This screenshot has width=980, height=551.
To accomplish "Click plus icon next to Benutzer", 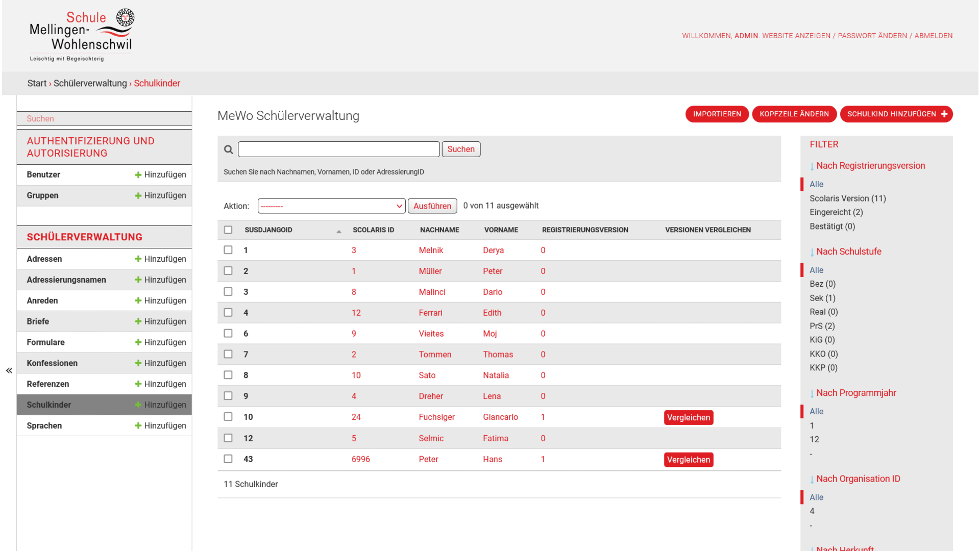I will pyautogui.click(x=138, y=175).
